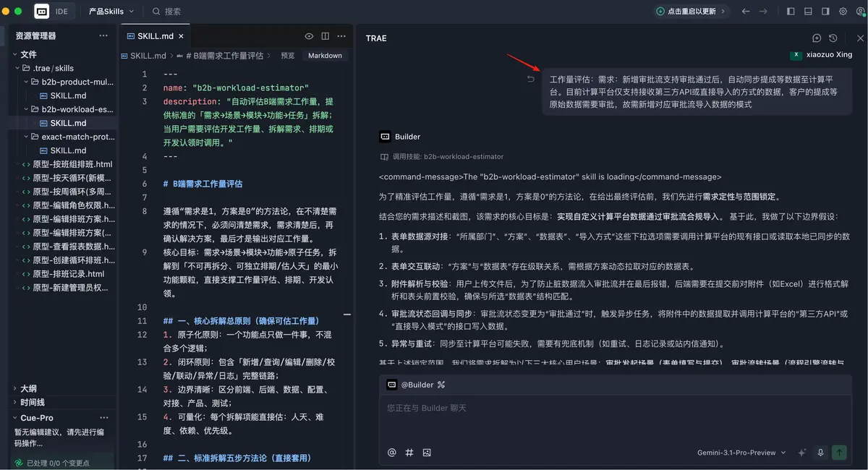Click the @ mention icon in chat input
Image resolution: width=868 pixels, height=470 pixels.
(392, 453)
